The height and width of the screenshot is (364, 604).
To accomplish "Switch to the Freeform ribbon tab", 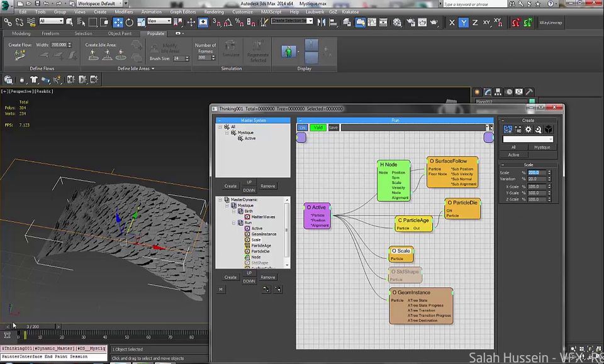I will 50,33.
